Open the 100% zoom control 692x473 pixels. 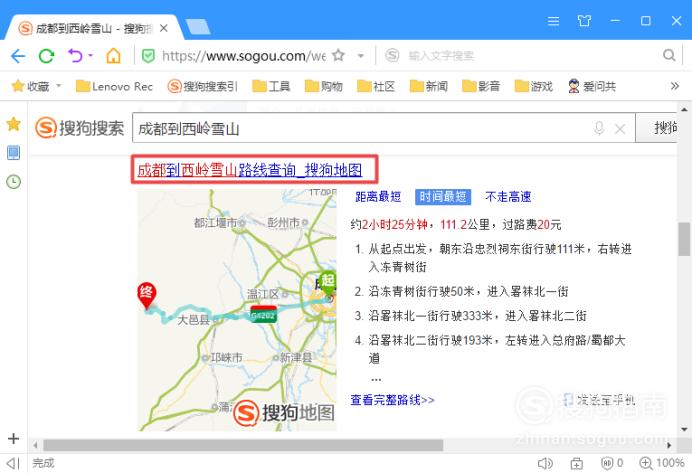pos(662,463)
